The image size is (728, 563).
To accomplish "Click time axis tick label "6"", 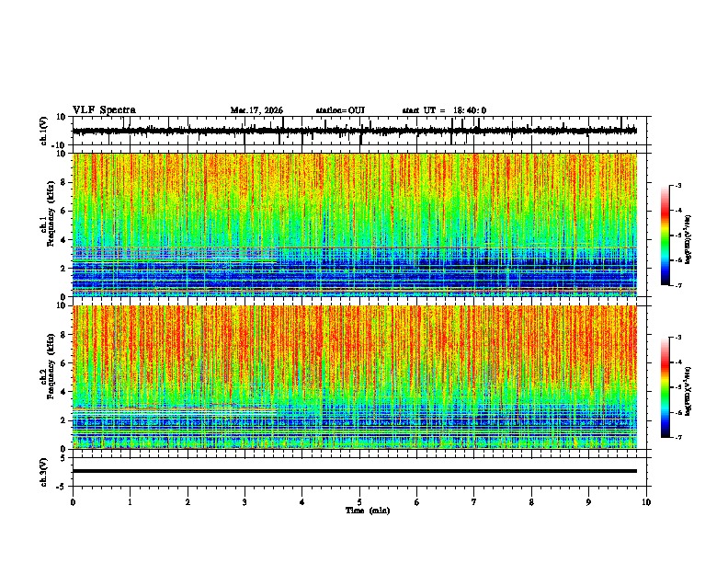I will pyautogui.click(x=417, y=502).
